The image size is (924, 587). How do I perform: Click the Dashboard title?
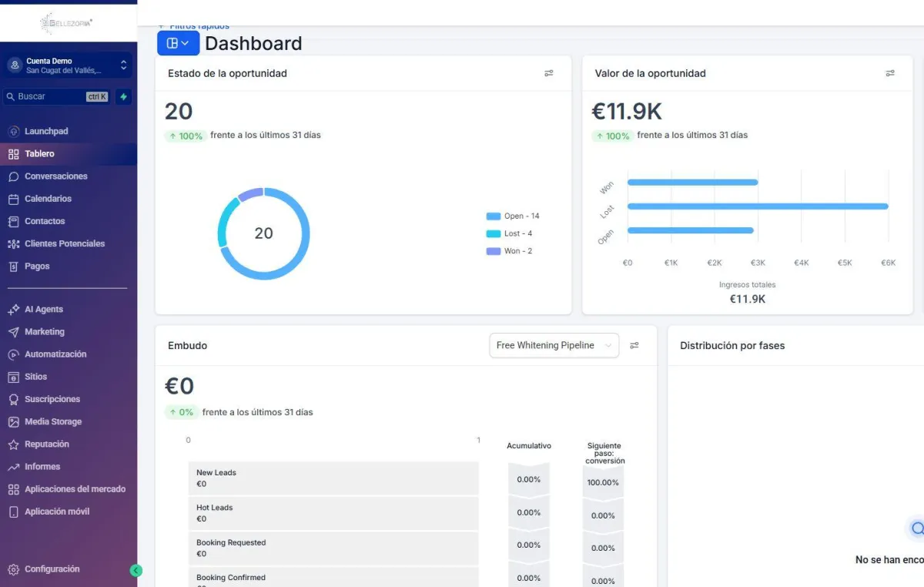click(x=253, y=44)
